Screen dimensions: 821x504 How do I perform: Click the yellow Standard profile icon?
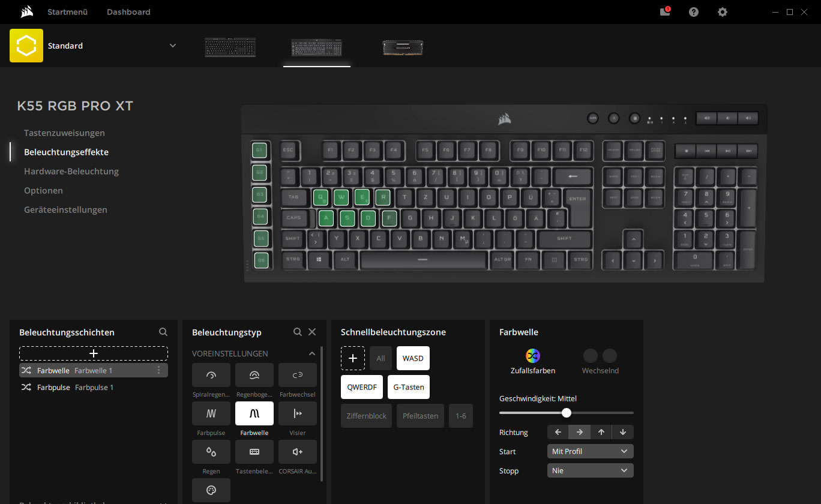26,46
